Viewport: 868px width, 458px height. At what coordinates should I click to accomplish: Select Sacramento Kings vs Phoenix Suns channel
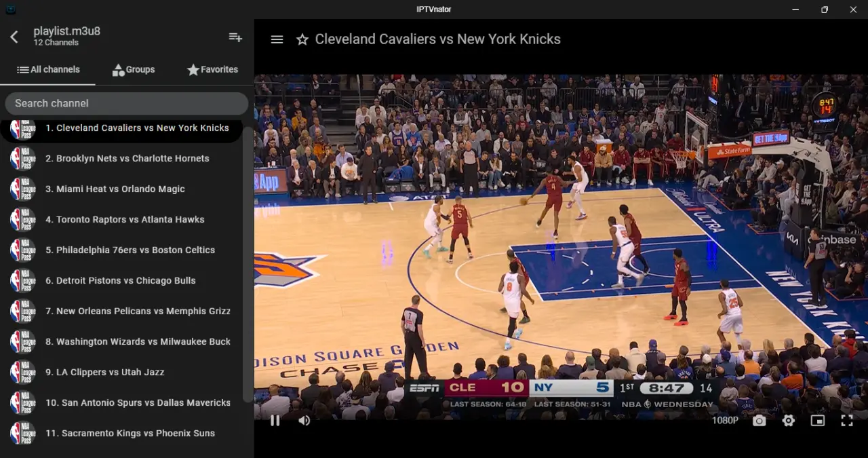[x=121, y=433]
